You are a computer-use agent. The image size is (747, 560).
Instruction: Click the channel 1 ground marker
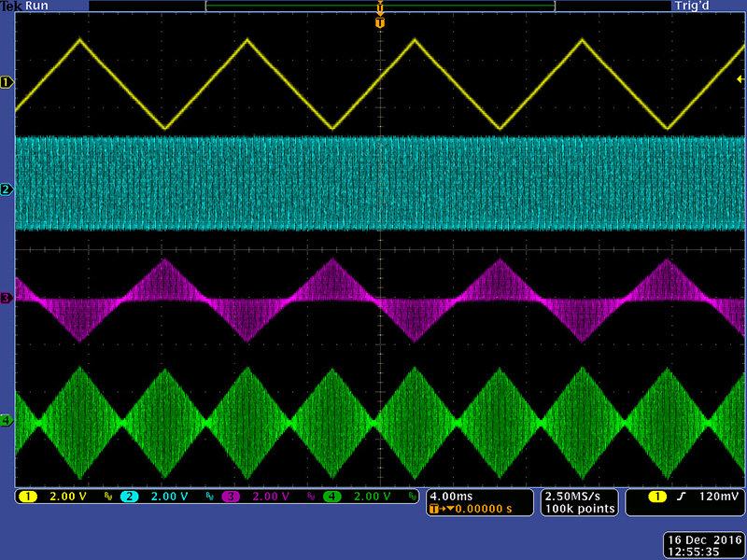(x=7, y=82)
